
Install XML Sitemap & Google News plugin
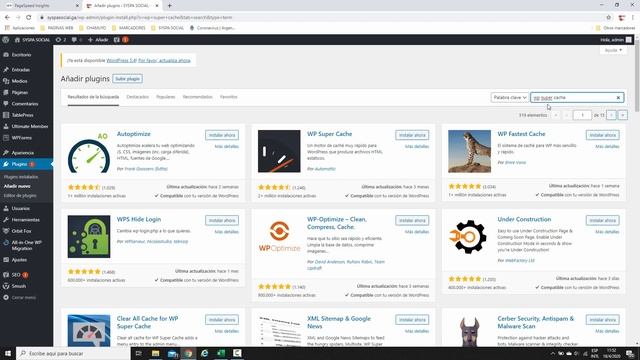point(412,320)
